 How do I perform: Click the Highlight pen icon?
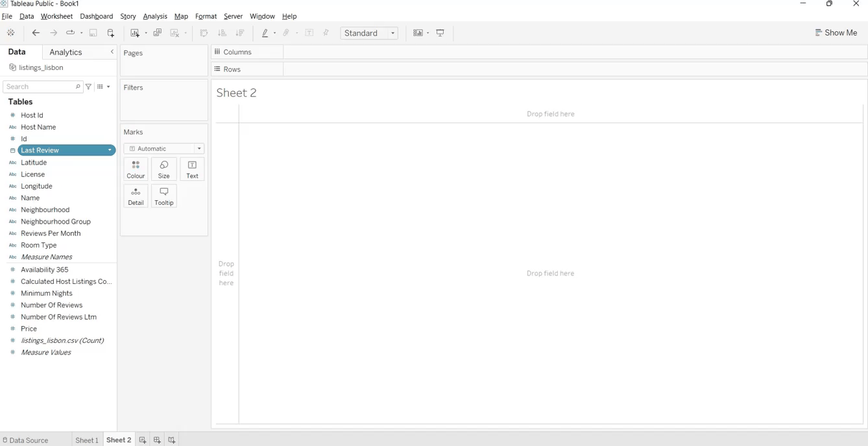pos(265,33)
